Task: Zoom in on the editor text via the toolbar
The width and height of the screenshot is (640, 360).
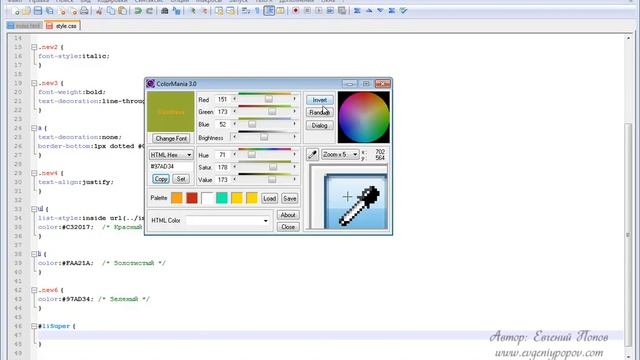Action: tap(192, 11)
